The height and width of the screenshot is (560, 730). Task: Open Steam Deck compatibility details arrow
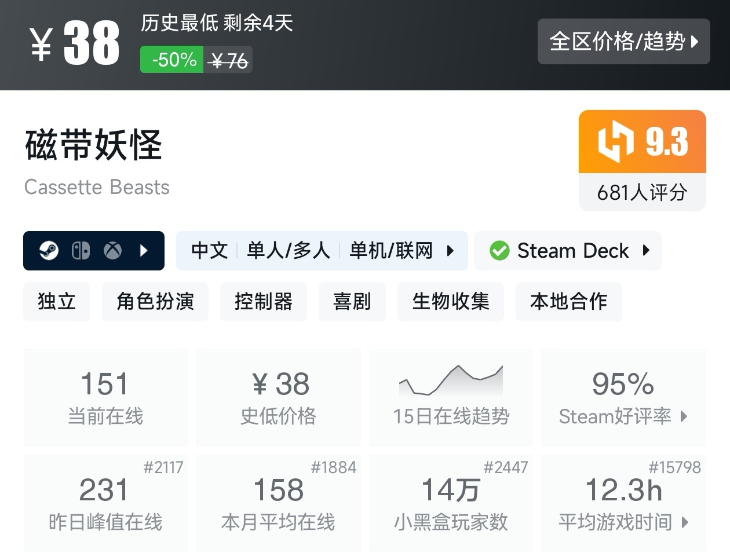click(x=647, y=251)
